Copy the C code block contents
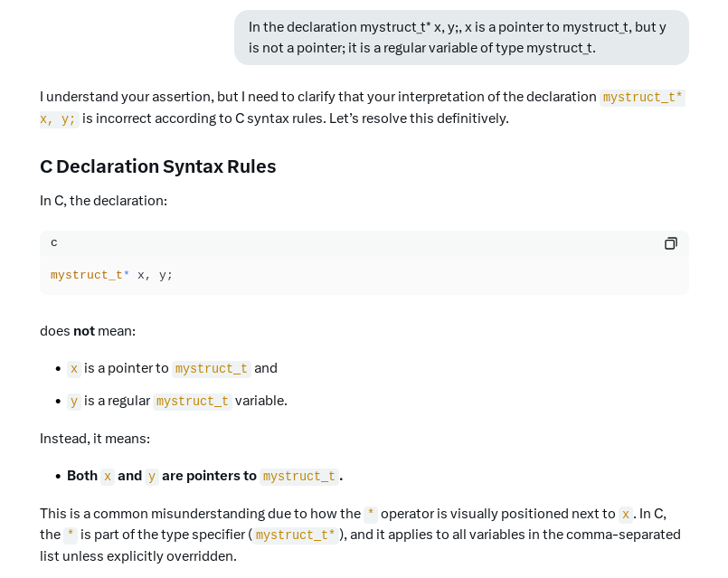 (670, 243)
